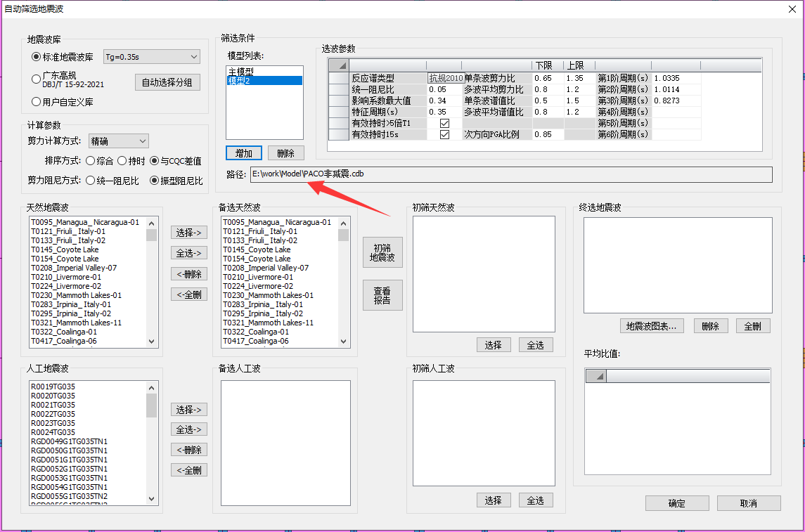The height and width of the screenshot is (532, 805).
Task: Click 全删 in 终选地震波 panel
Action: coord(753,326)
